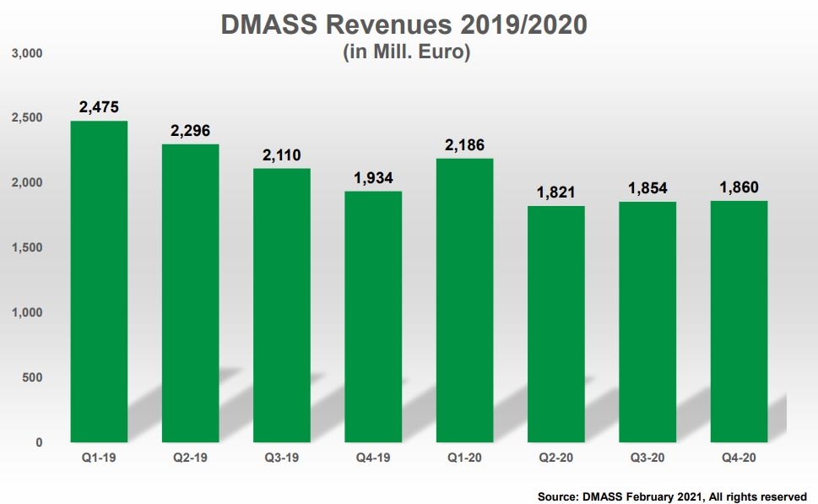
Task: Select the 1,500 y-axis tick label
Action: point(26,247)
